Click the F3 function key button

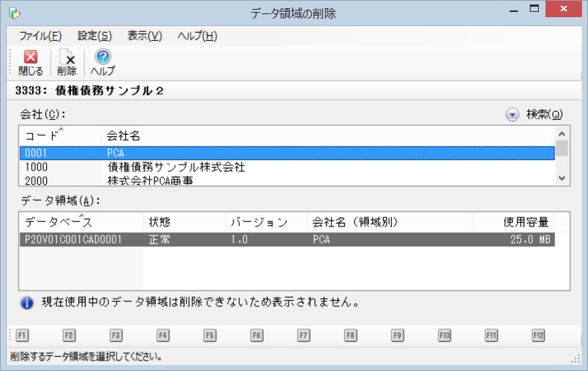pyautogui.click(x=116, y=335)
